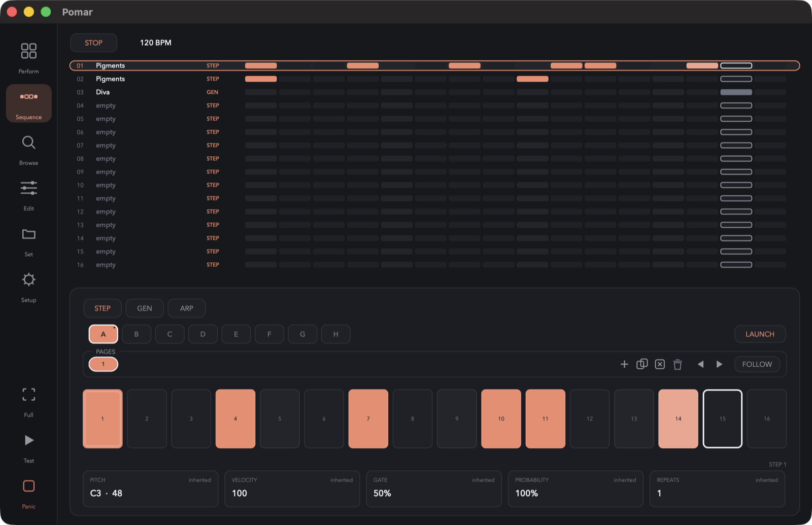
Task: Edit the VELOCITY value 100
Action: [x=292, y=489]
